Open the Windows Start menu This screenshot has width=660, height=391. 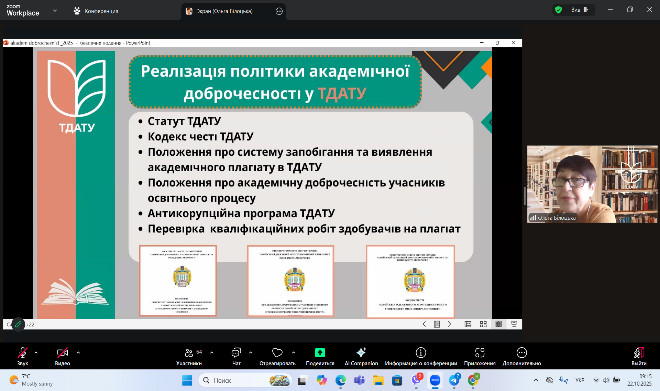pos(187,380)
